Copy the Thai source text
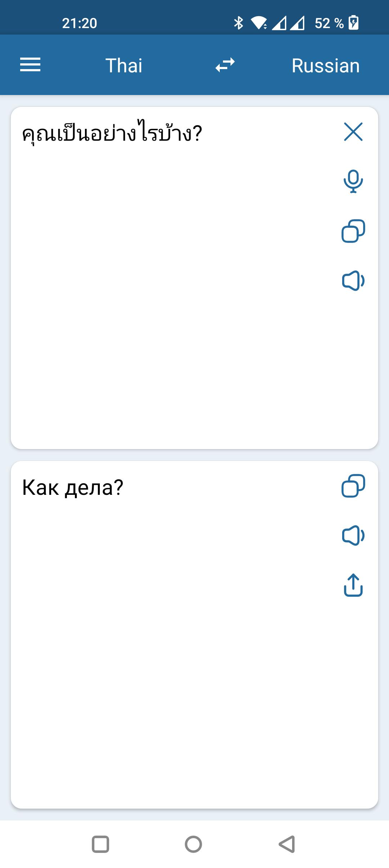Viewport: 389px width, 868px height. pyautogui.click(x=353, y=231)
